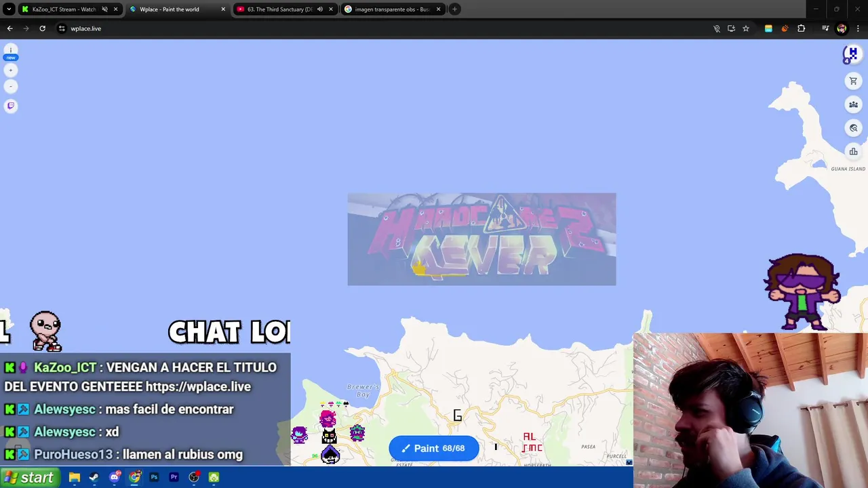Image resolution: width=868 pixels, height=488 pixels.
Task: Open Steam from the taskbar
Action: click(94, 478)
